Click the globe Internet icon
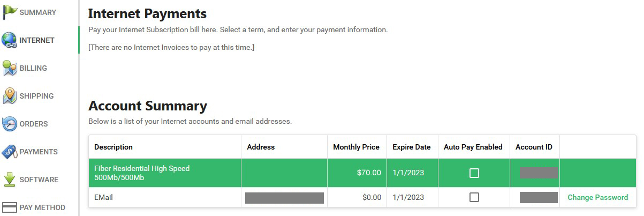 [10, 40]
